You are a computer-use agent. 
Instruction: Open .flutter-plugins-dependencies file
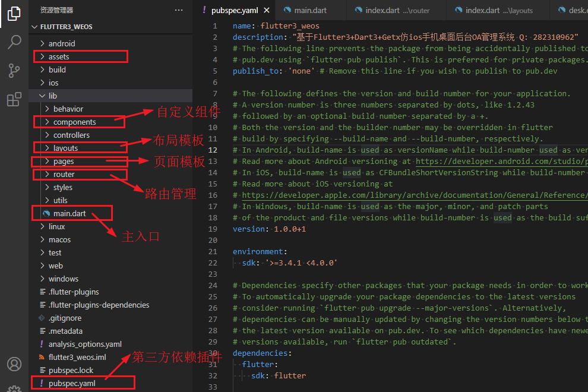tap(111, 305)
